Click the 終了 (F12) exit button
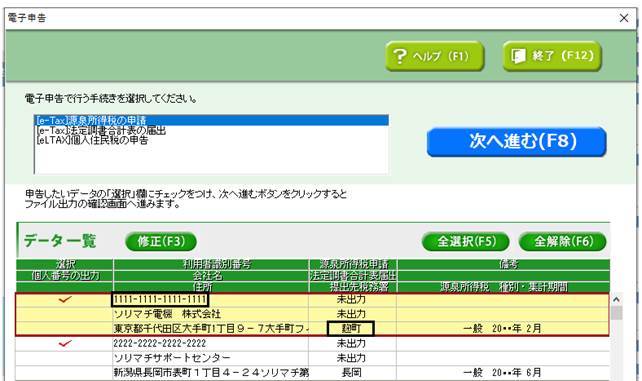The image size is (642, 381). coord(552,56)
